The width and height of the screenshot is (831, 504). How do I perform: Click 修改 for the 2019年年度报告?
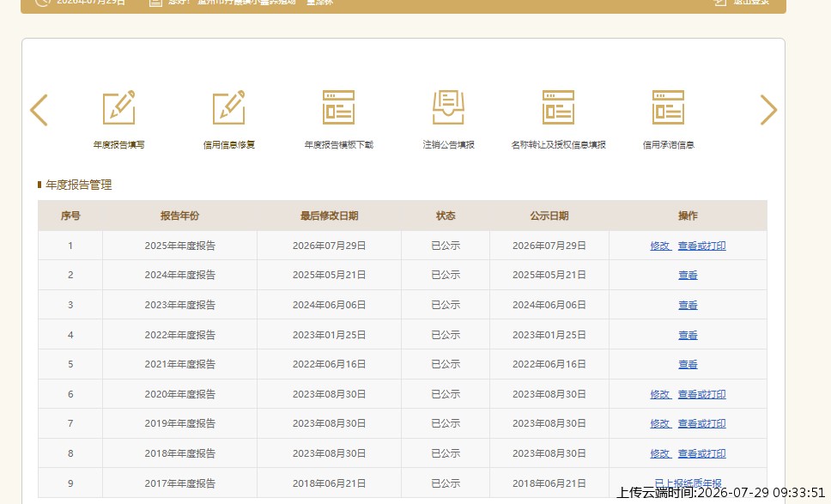tap(660, 423)
